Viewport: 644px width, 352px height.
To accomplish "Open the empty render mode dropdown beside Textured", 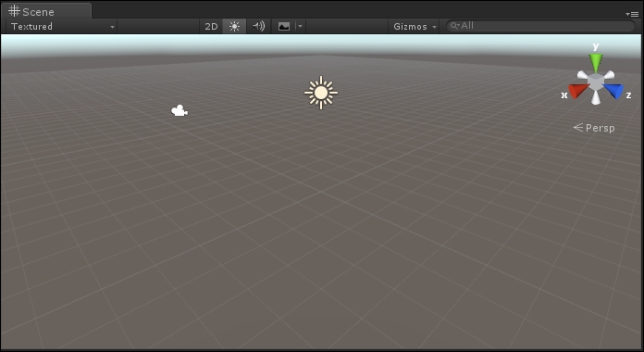I will pyautogui.click(x=158, y=26).
